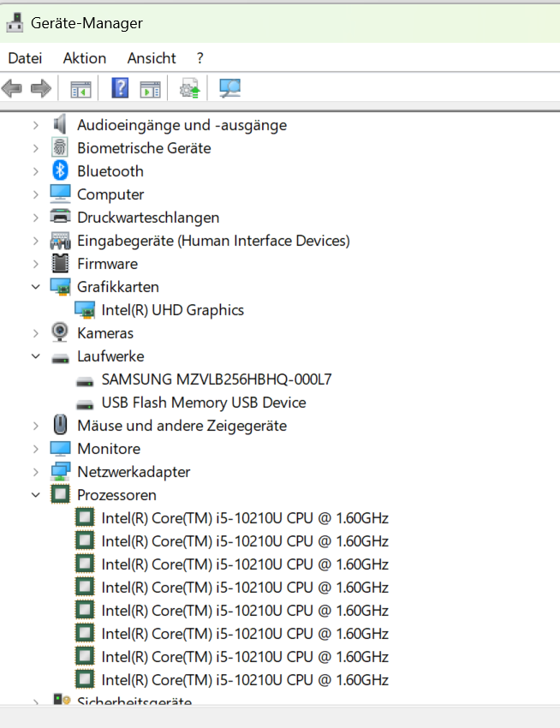This screenshot has height=728, width=560.
Task: Select the printer icon of Druckwarteschlangen
Action: coord(60,217)
